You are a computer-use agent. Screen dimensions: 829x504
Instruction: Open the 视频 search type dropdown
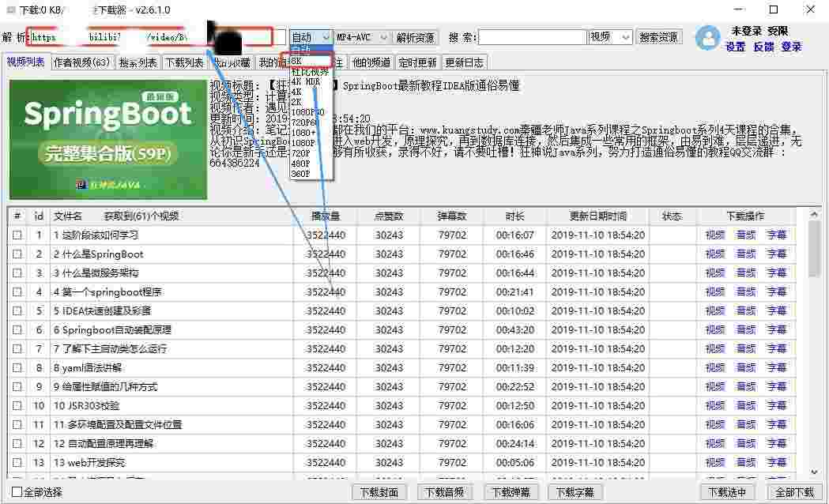coord(611,37)
